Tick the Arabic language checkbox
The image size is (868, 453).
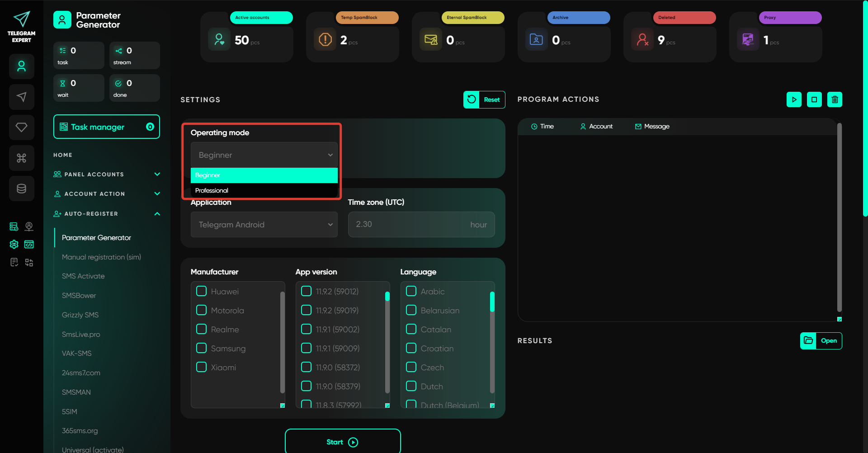coord(411,291)
